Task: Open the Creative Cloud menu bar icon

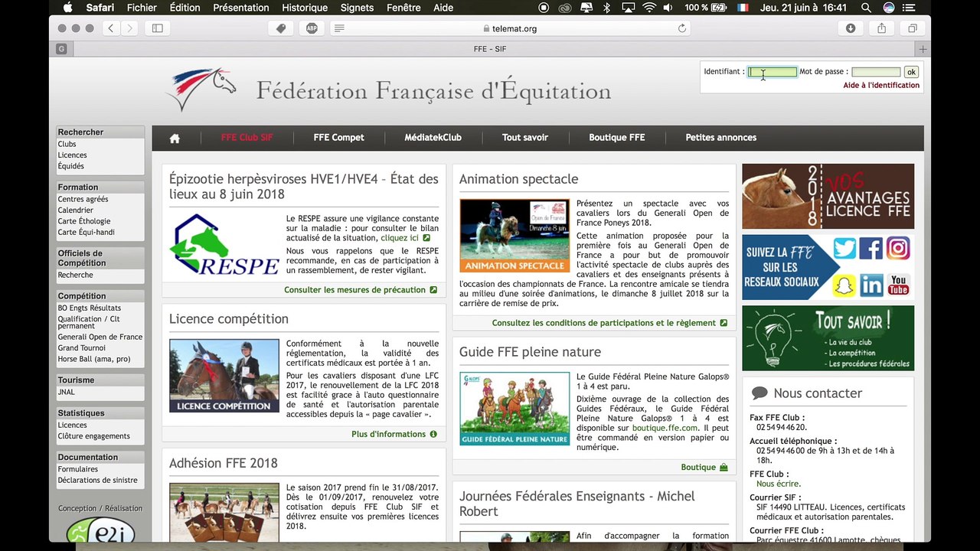Action: (565, 8)
